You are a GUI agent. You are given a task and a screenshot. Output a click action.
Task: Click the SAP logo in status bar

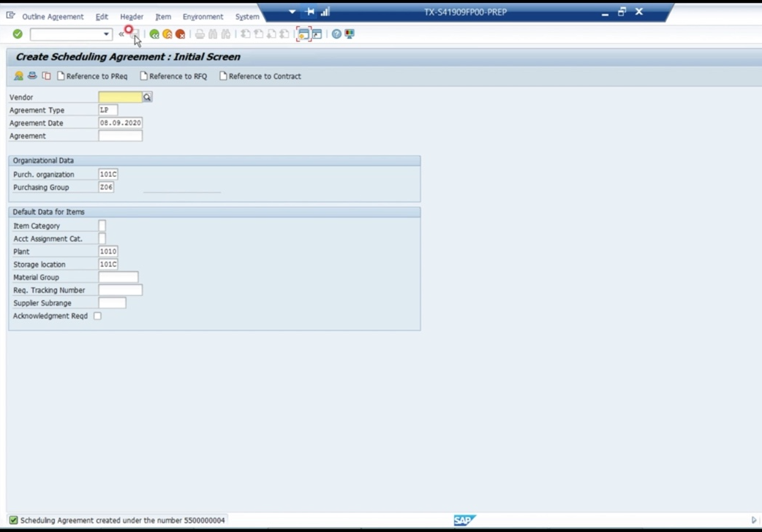click(464, 520)
